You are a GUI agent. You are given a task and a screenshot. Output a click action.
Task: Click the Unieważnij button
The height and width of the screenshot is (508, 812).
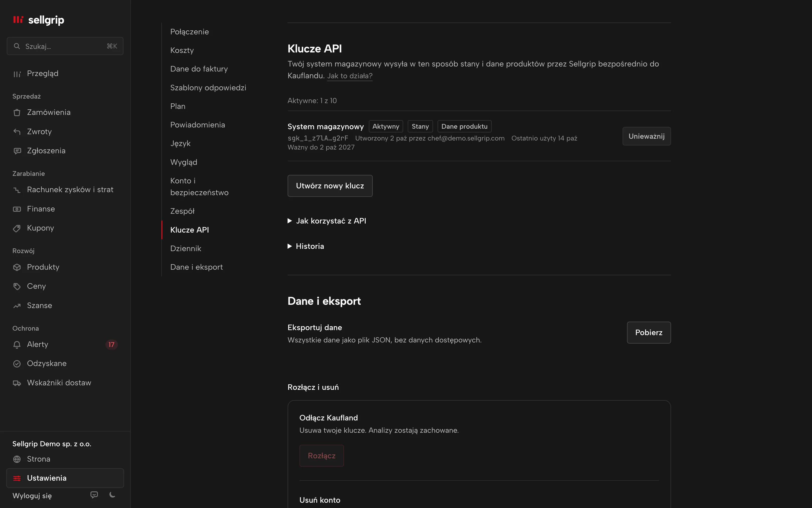646,136
